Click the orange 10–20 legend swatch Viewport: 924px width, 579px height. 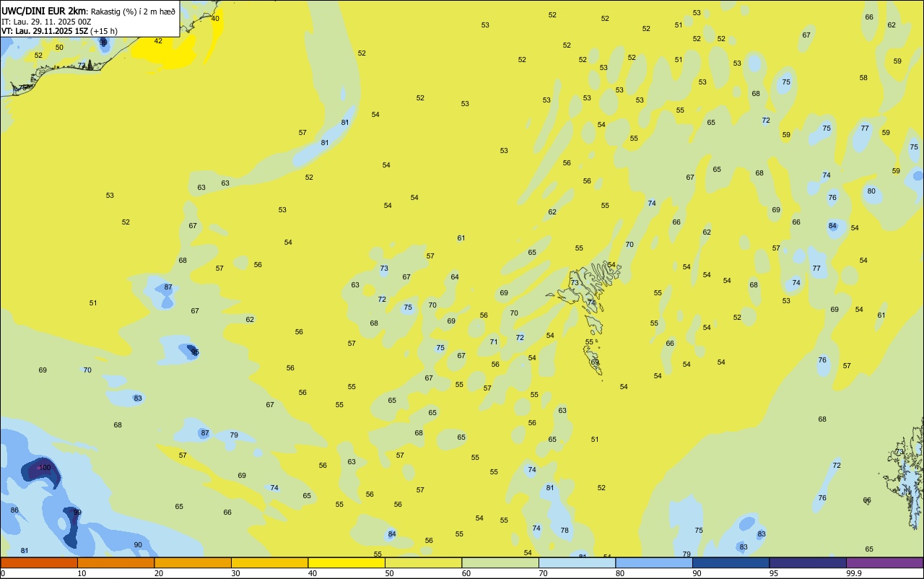pyautogui.click(x=116, y=562)
